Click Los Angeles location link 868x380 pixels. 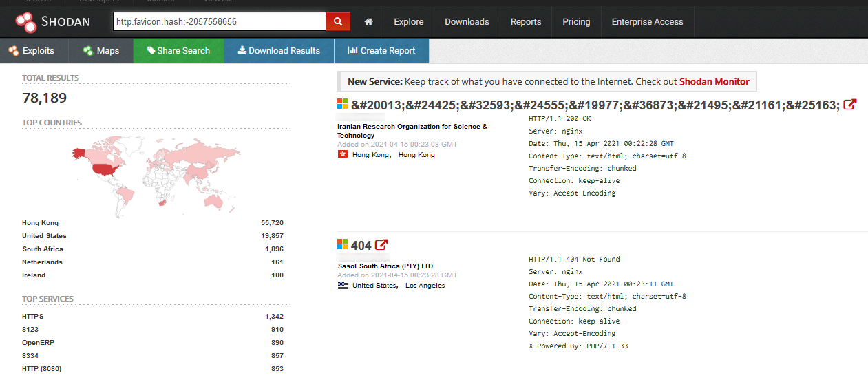tap(425, 286)
